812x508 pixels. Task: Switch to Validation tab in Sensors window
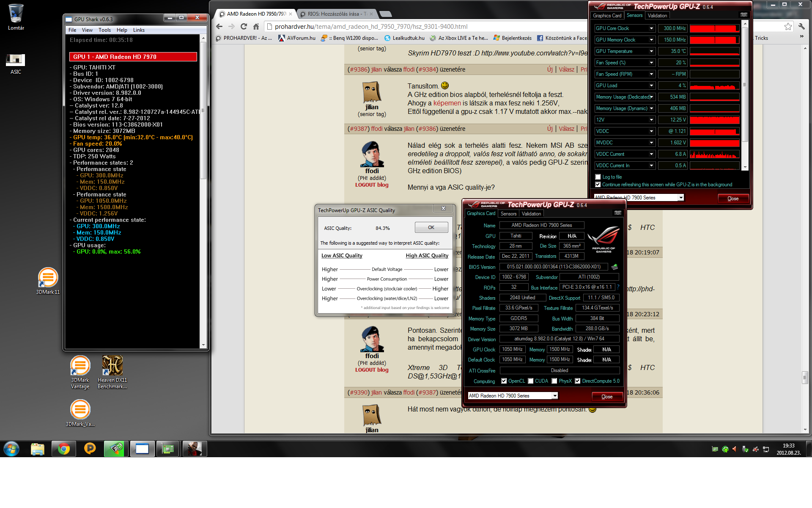point(657,16)
